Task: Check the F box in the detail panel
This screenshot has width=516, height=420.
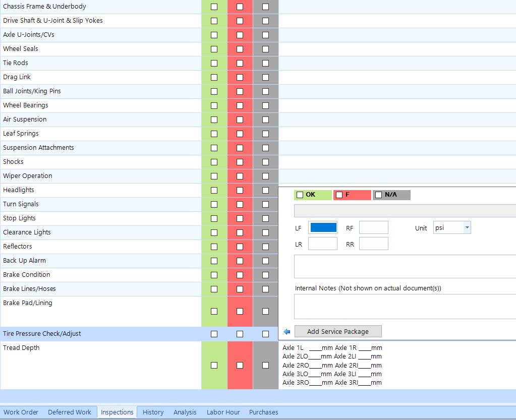Action: pos(339,195)
